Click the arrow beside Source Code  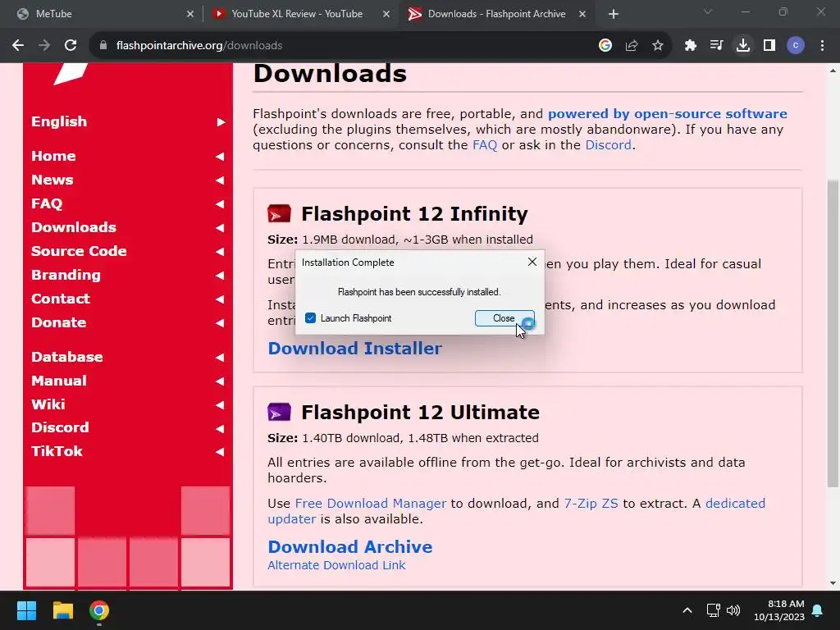[x=220, y=252]
